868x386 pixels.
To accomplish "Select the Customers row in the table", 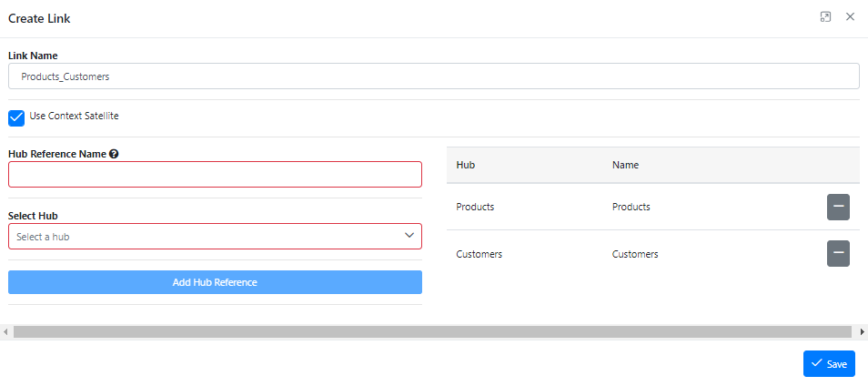I will coord(656,254).
